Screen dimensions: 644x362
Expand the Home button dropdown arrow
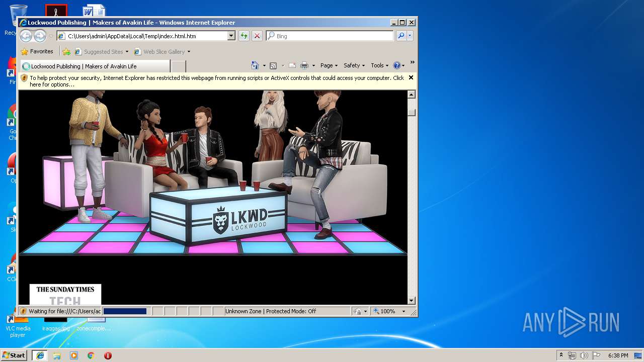click(x=264, y=65)
